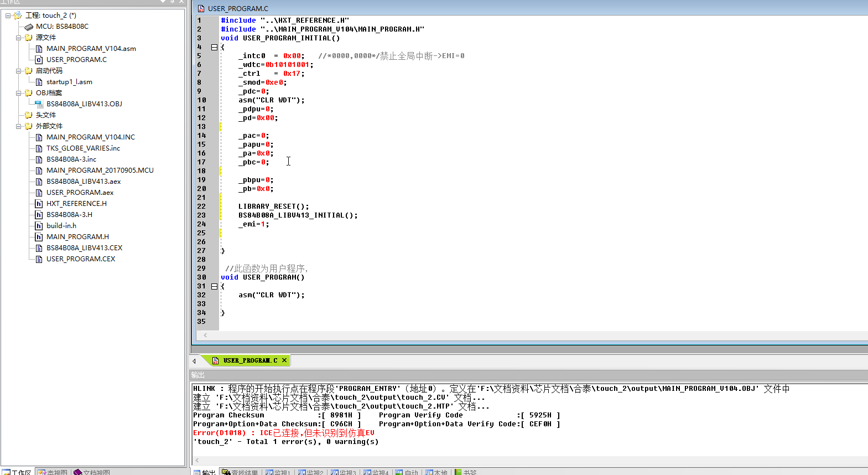Click the BS84B08A_LIBV413.aex file icon
The width and height of the screenshot is (868, 475).
pos(39,182)
